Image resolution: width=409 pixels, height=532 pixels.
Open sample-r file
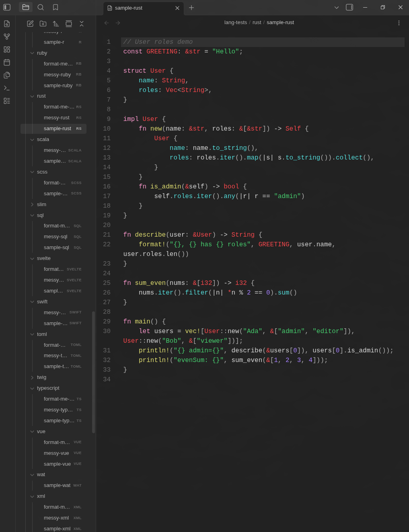click(53, 42)
